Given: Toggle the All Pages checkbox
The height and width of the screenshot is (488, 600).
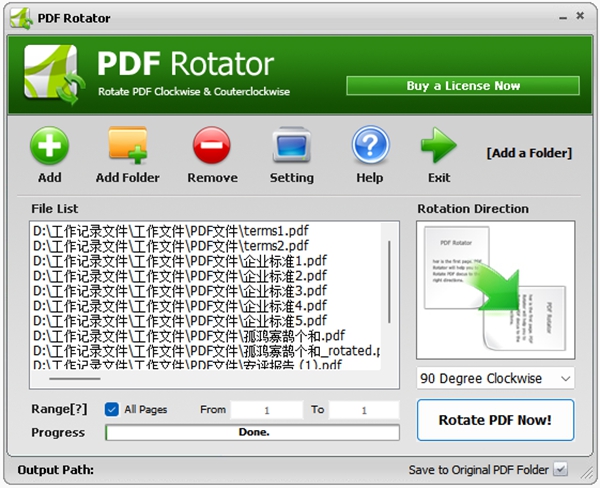Looking at the screenshot, I should point(112,409).
